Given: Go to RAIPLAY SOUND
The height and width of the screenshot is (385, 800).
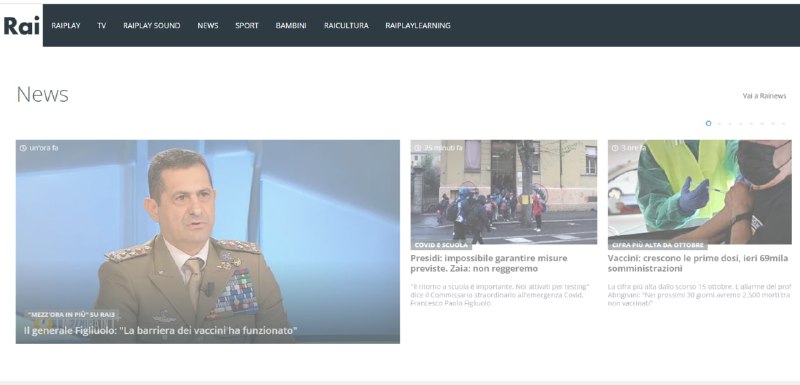Looking at the screenshot, I should click(152, 25).
